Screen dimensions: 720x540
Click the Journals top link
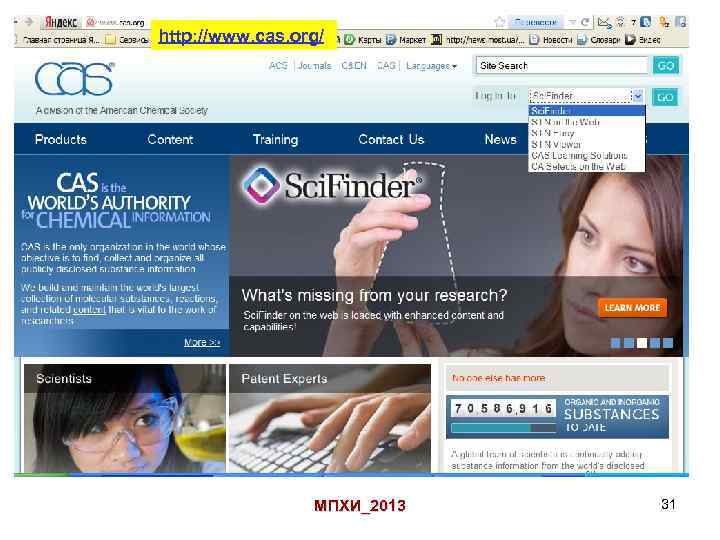(x=315, y=66)
